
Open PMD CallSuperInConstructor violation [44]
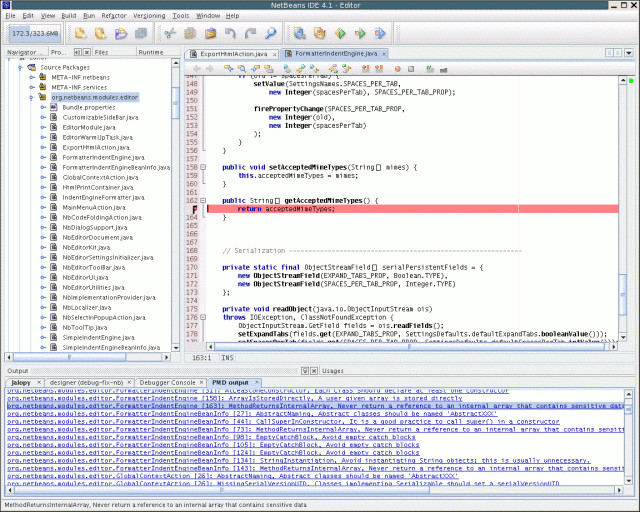click(283, 421)
